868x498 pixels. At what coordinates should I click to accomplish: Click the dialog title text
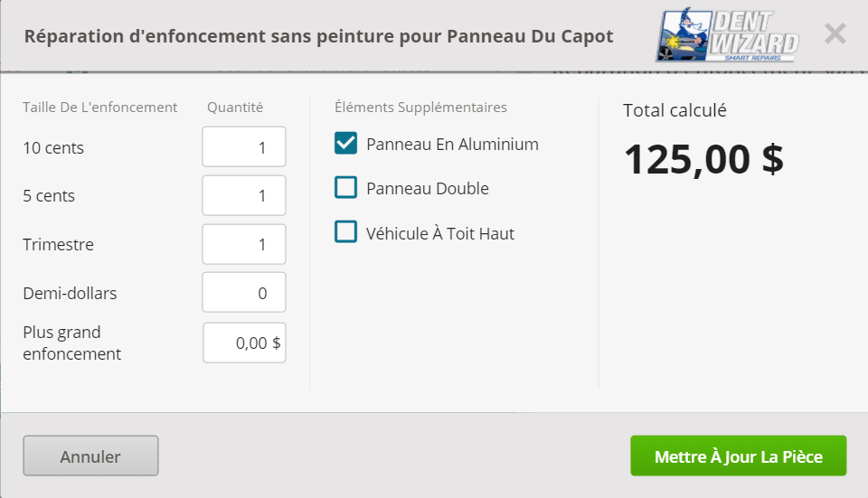pos(319,36)
